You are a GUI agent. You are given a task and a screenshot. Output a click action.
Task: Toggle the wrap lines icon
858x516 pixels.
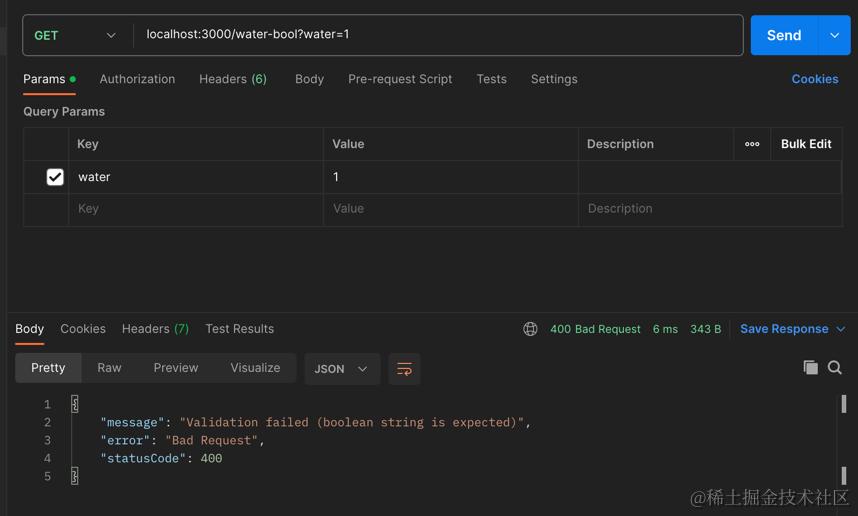pyautogui.click(x=404, y=369)
